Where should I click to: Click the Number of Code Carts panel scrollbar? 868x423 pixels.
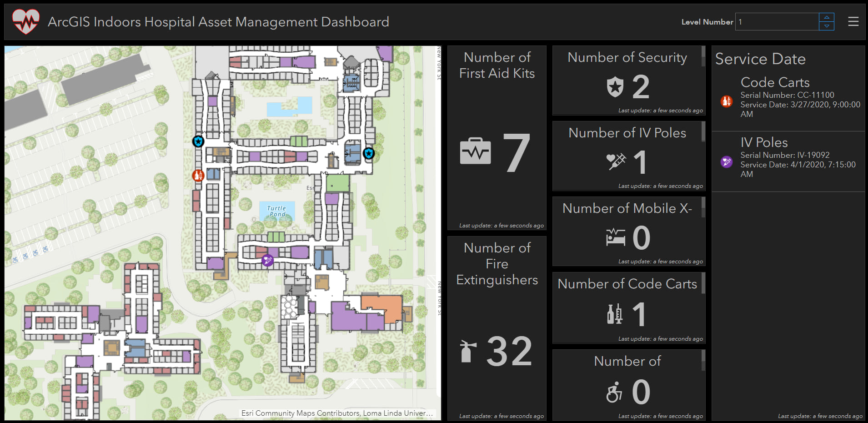(703, 283)
